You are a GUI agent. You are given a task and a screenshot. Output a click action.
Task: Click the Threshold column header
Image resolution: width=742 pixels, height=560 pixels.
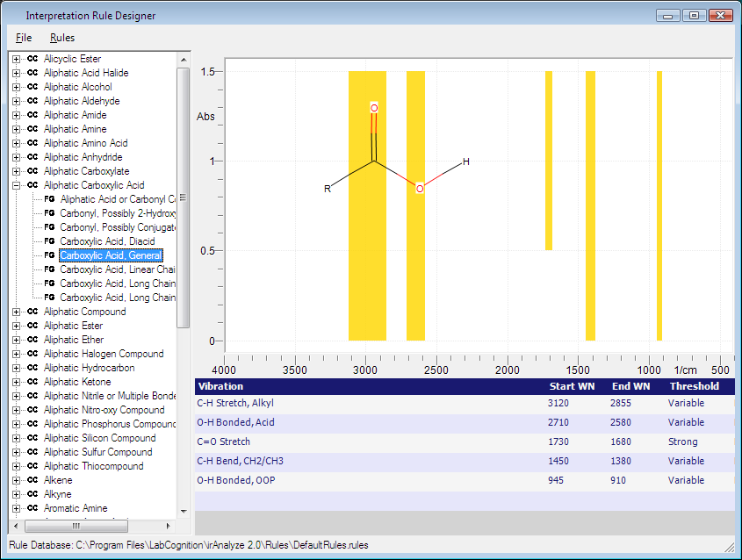point(694,386)
